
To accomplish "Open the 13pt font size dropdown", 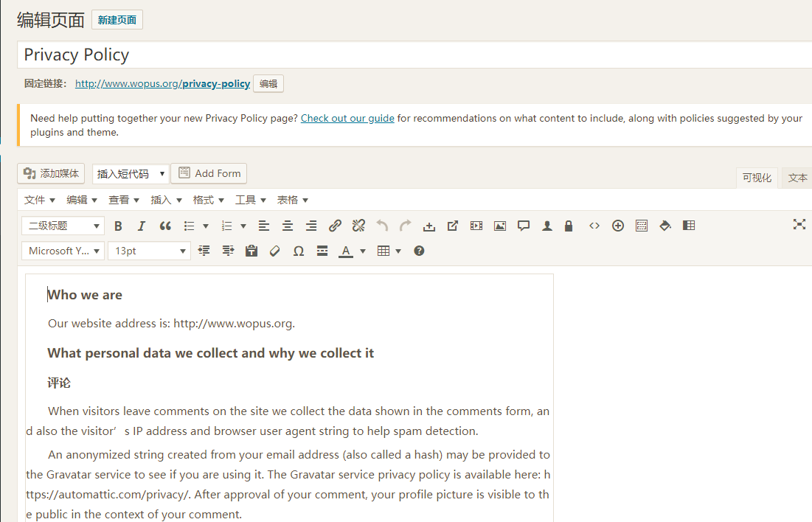I will click(150, 251).
